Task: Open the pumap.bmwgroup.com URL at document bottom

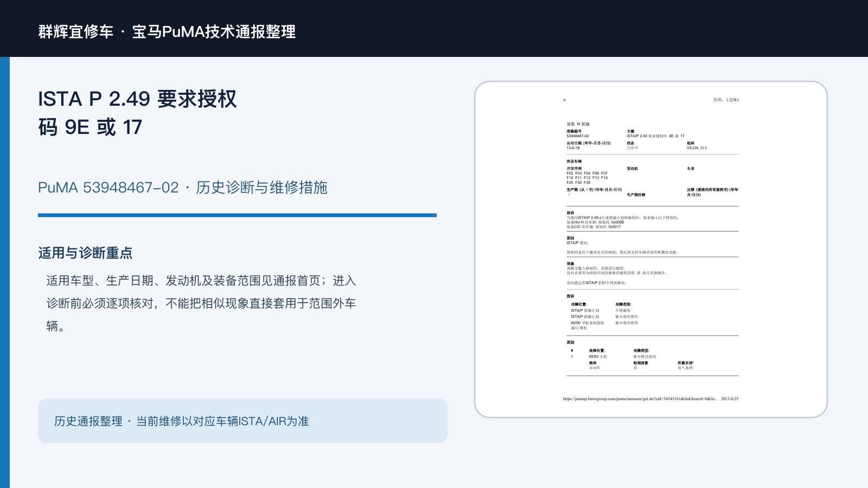Action: tap(640, 399)
